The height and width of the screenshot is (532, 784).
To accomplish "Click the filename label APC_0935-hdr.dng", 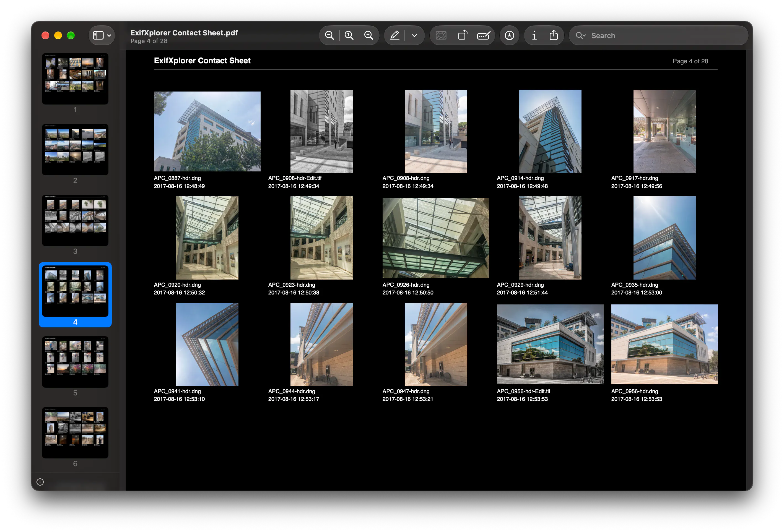I will click(x=635, y=285).
